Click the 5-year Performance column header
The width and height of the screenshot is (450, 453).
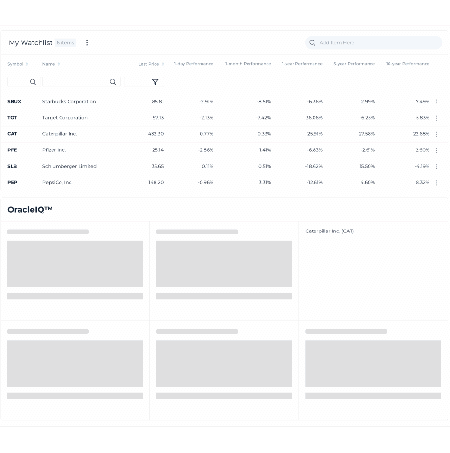coord(354,64)
